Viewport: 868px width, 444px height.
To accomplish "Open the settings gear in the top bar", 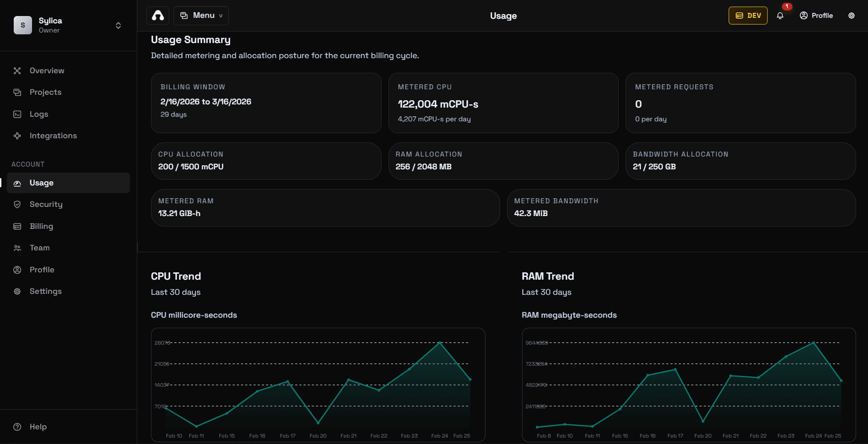I will [x=851, y=15].
